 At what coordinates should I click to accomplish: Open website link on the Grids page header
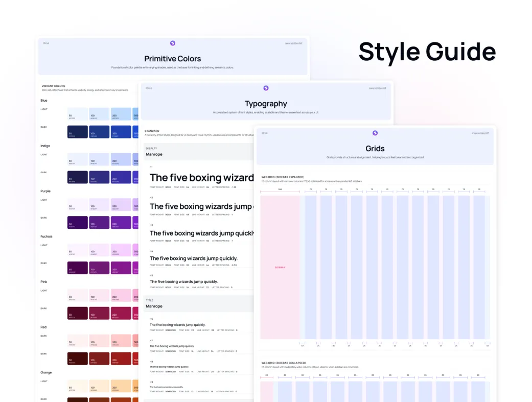(x=480, y=133)
